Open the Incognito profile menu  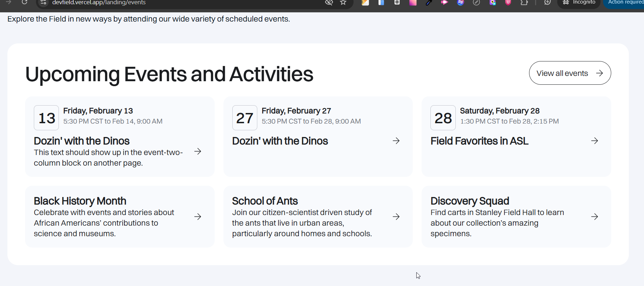(x=578, y=2)
